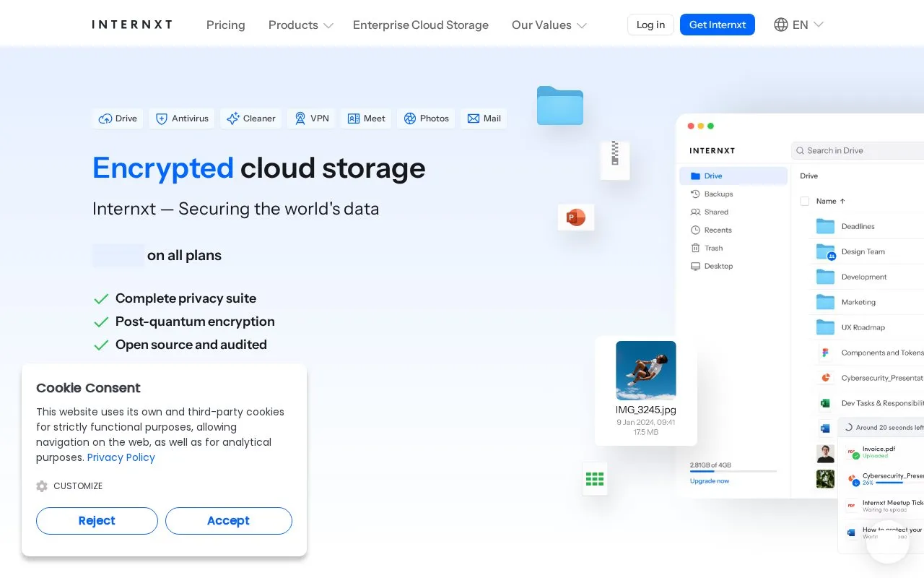Click the green spreadsheet grid icon
This screenshot has height=578, width=924.
(595, 479)
